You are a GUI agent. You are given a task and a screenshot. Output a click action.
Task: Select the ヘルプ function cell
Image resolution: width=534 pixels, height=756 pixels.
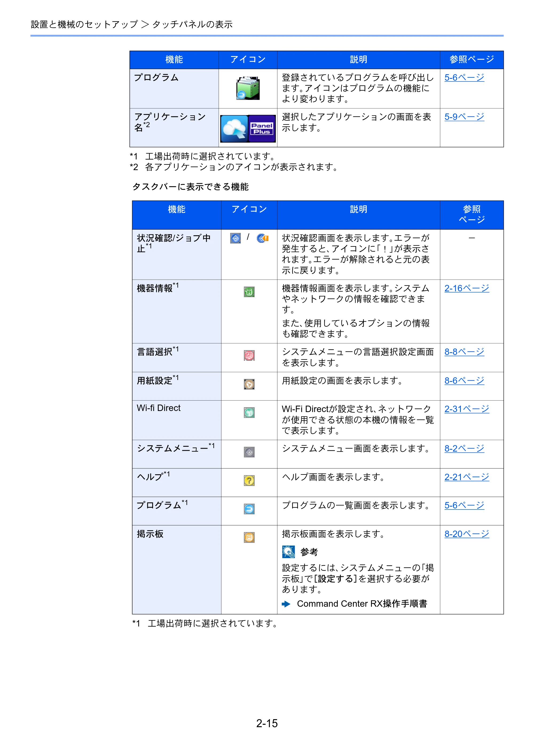177,483
